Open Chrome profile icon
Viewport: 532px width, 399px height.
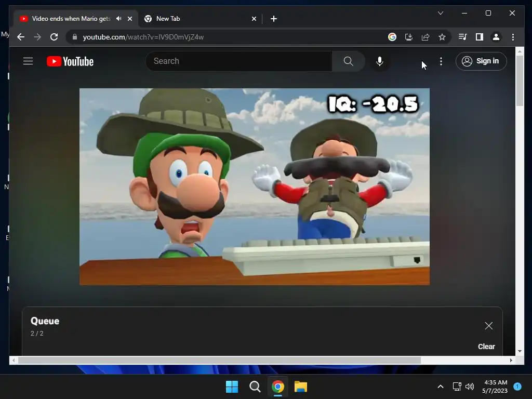pos(496,37)
